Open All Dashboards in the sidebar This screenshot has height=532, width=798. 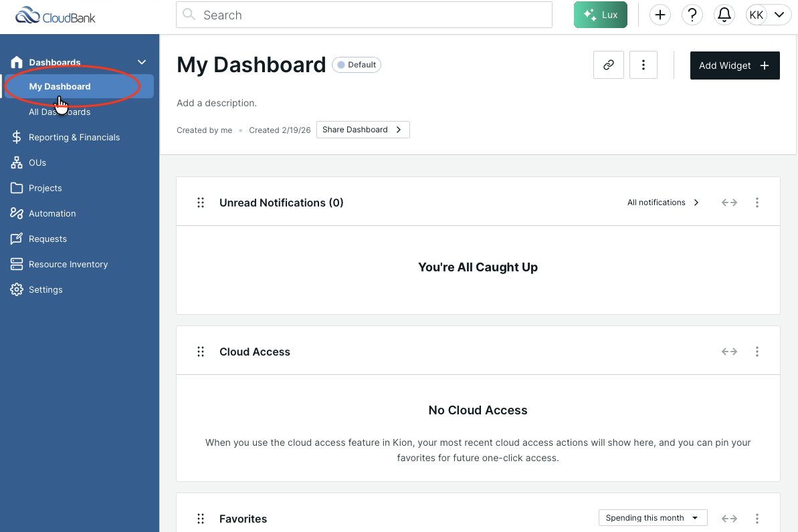pos(60,112)
